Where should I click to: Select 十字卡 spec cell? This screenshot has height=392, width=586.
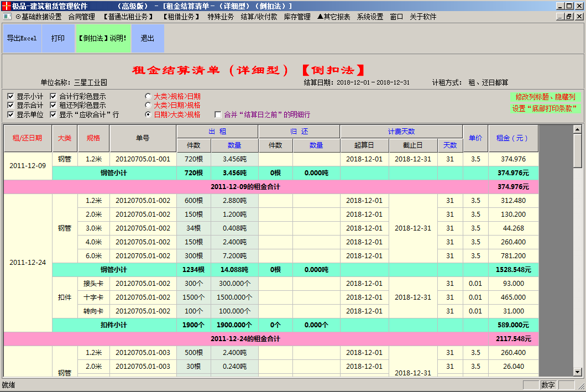pos(93,297)
